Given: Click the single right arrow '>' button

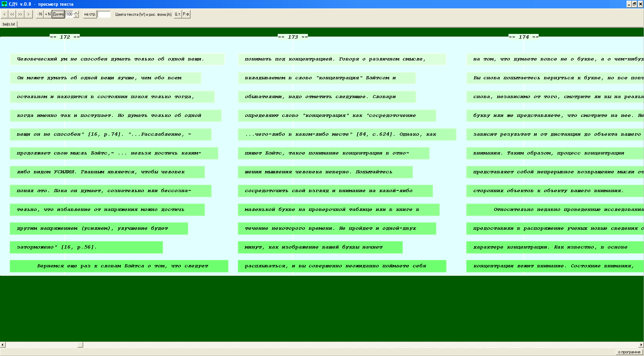Looking at the screenshot, I should (29, 14).
